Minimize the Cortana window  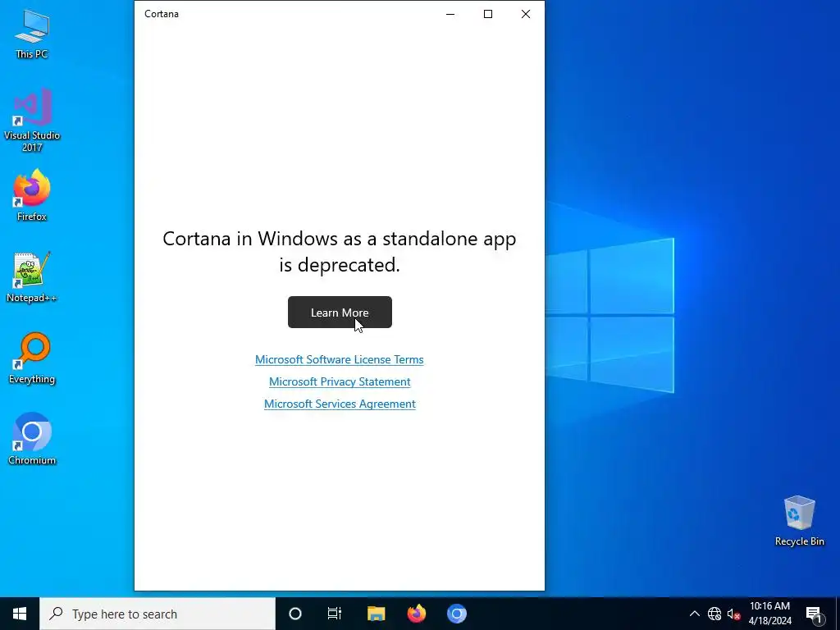pyautogui.click(x=450, y=14)
